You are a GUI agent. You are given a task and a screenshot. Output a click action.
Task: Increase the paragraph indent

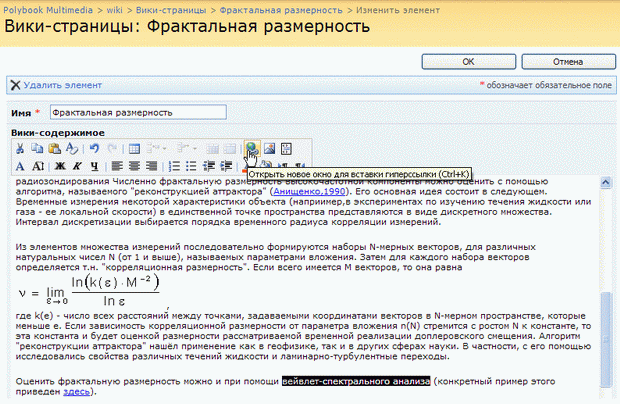tap(226, 166)
